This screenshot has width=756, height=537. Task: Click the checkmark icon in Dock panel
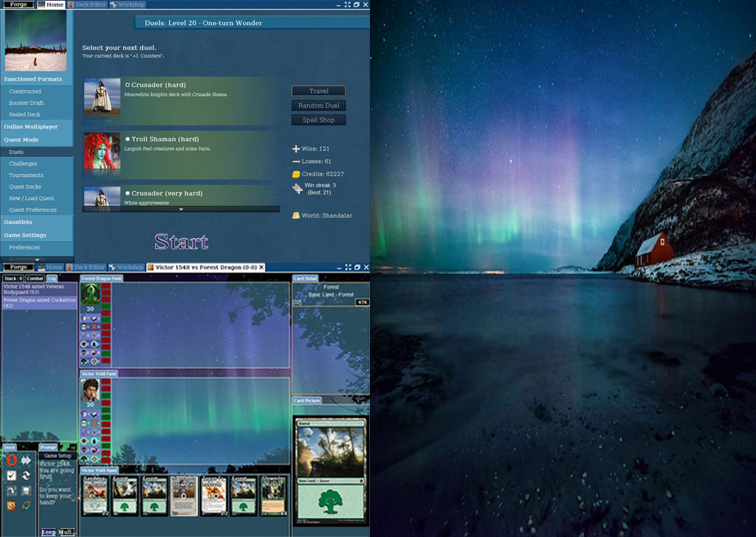tap(11, 476)
